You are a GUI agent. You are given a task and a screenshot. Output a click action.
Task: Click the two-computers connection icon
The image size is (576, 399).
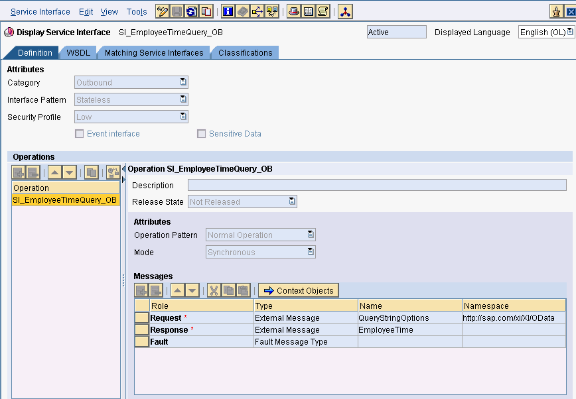pyautogui.click(x=272, y=11)
